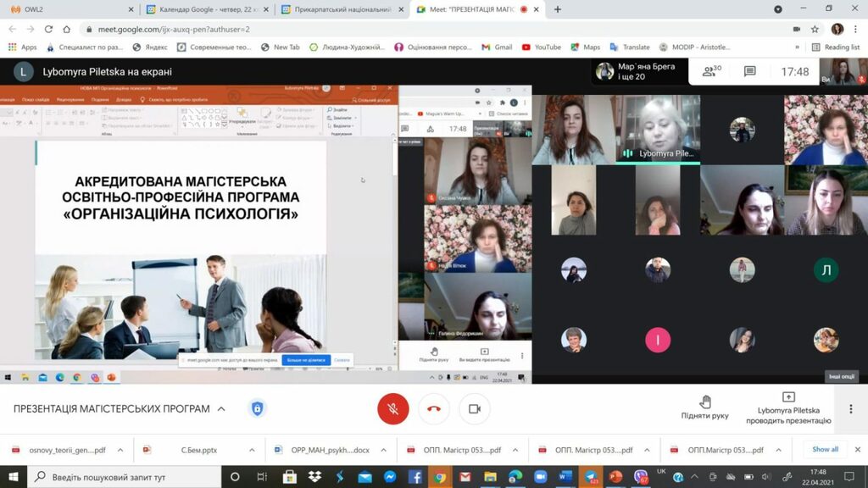The height and width of the screenshot is (488, 868).
Task: Show the participants list
Action: 710,72
